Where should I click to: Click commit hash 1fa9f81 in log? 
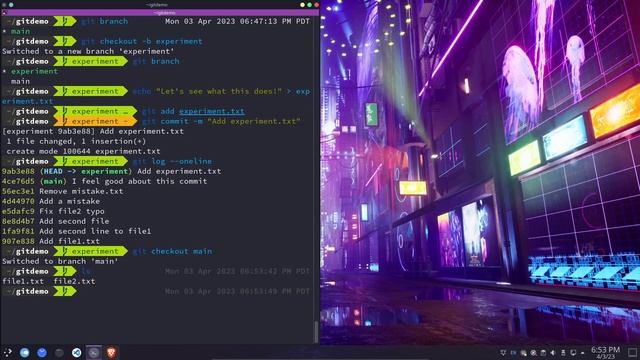coord(18,231)
